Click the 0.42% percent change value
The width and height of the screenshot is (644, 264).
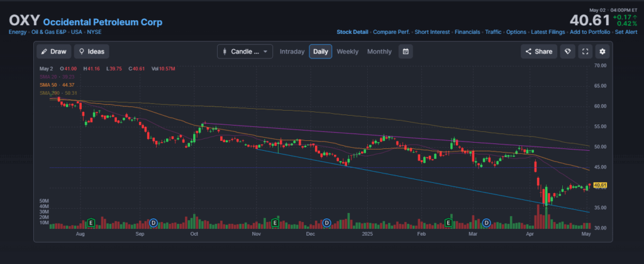tap(626, 24)
